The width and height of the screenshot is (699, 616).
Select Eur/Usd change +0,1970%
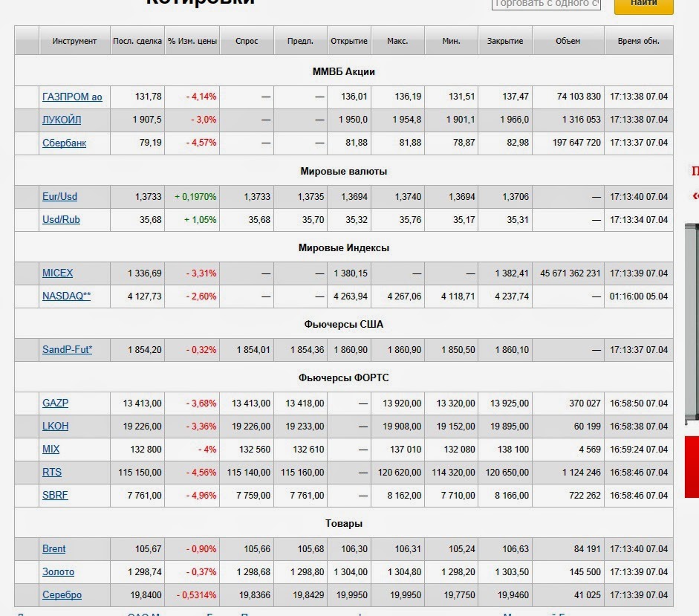tap(195, 197)
